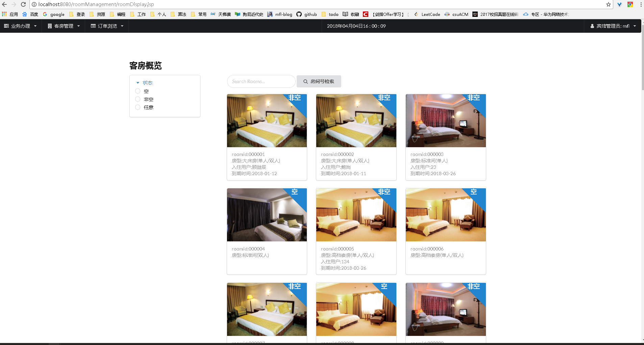644x345 pixels.
Task: Open the 编程 bookmark folder
Action: click(117, 14)
